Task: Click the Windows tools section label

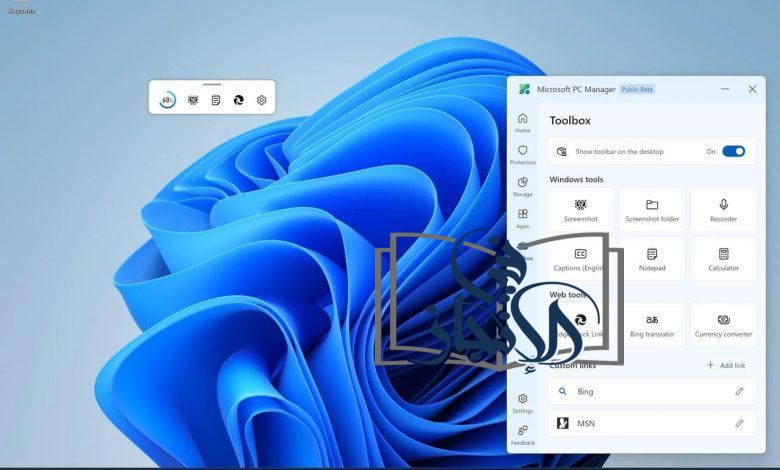Action: tap(576, 180)
